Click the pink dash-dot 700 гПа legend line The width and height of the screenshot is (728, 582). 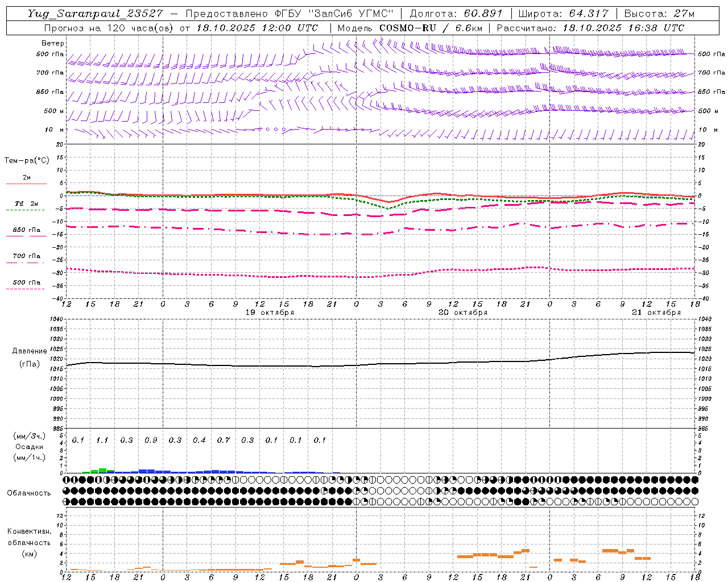point(26,263)
